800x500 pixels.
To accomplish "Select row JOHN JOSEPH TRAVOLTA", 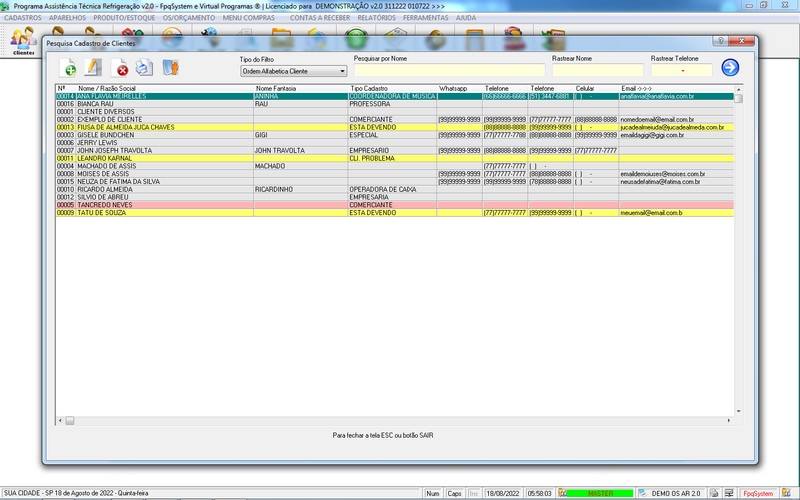I will click(x=394, y=151).
